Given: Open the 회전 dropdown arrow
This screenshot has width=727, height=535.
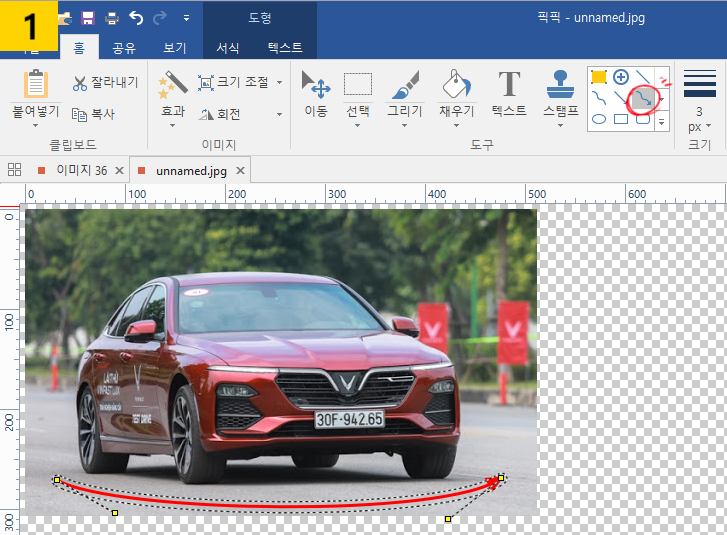Looking at the screenshot, I should [x=280, y=114].
